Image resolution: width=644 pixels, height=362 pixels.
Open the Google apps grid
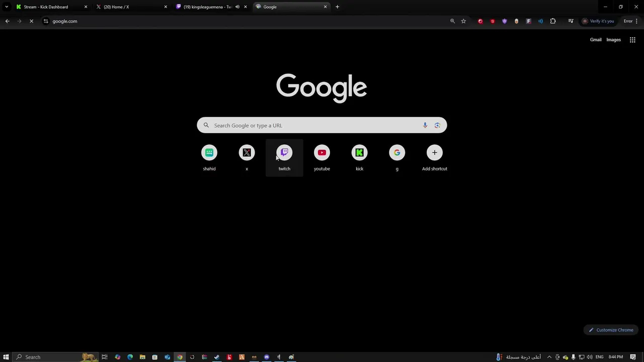tap(632, 40)
